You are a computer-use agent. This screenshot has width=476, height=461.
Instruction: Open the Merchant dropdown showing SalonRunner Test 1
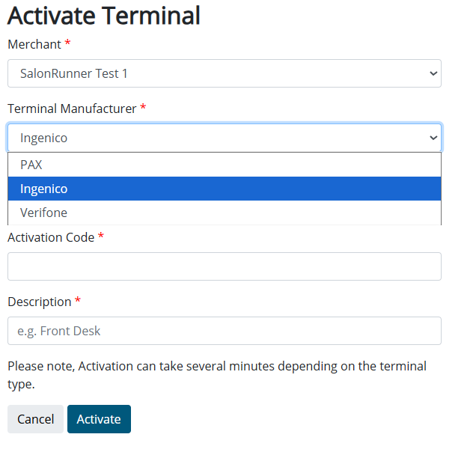(217, 73)
